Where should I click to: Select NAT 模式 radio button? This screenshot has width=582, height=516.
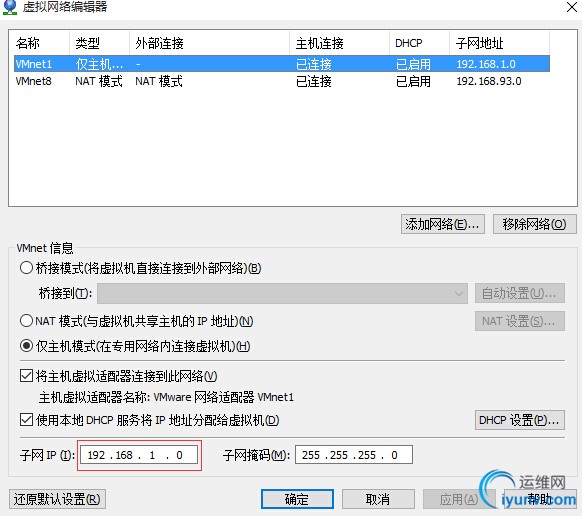(26, 321)
